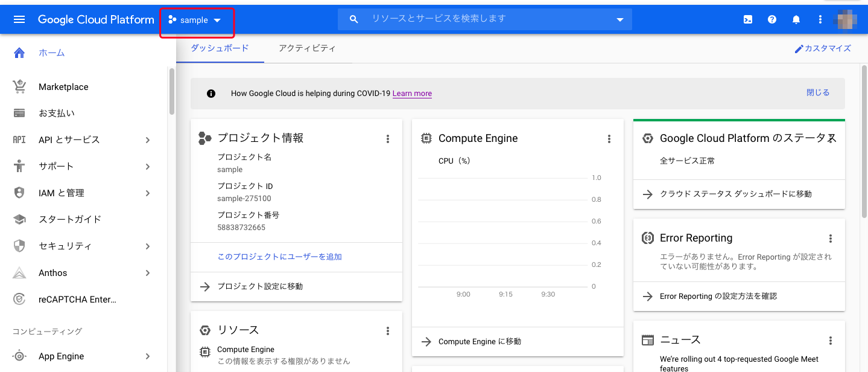868x372 pixels.
Task: Click このプロジェクトにユーザーを追加 link
Action: click(x=280, y=257)
